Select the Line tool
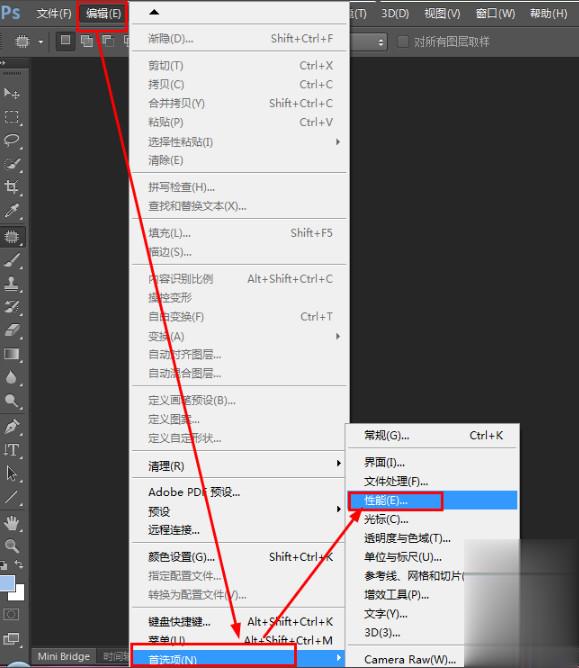This screenshot has height=668, width=579. [x=11, y=497]
